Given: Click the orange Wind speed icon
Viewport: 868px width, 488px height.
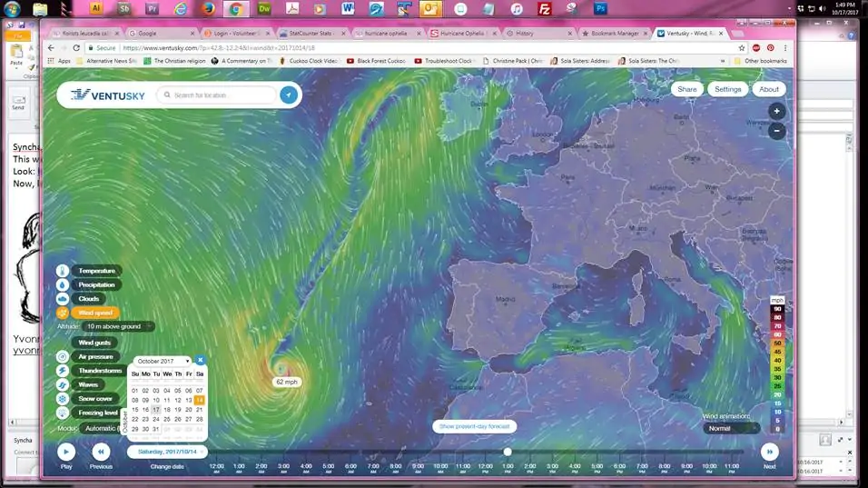Looking at the screenshot, I should pyautogui.click(x=63, y=313).
